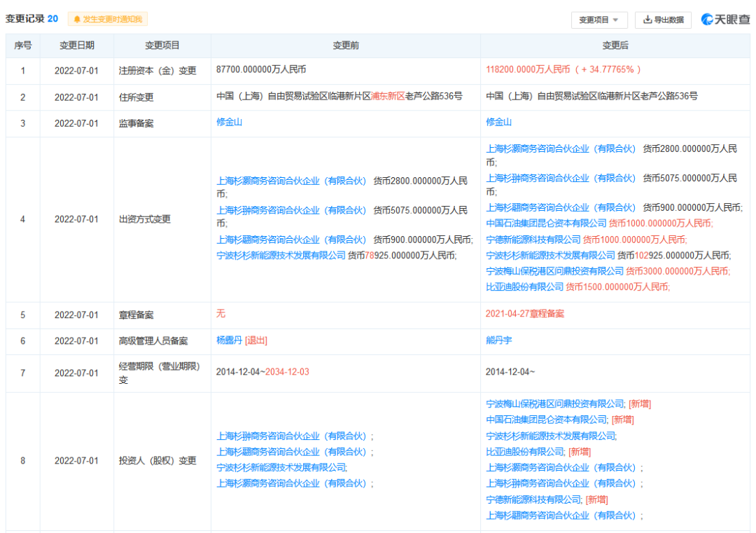The width and height of the screenshot is (756, 533).
Task: Click the 变更记录 section title
Action: tap(25, 19)
